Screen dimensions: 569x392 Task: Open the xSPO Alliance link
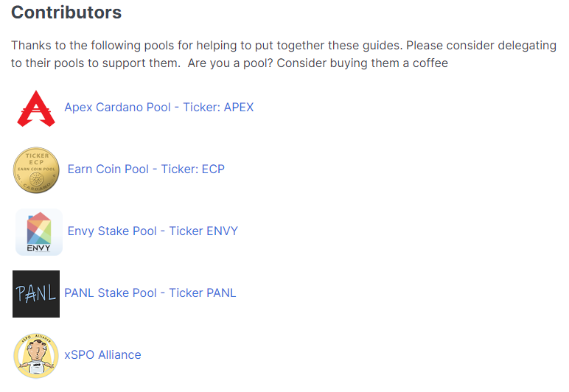pyautogui.click(x=102, y=354)
